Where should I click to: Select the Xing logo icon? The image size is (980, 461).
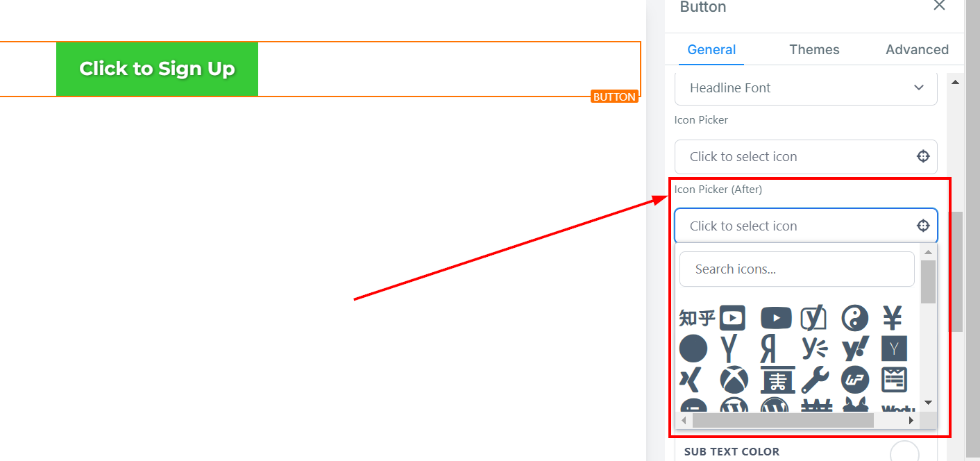pyautogui.click(x=691, y=380)
